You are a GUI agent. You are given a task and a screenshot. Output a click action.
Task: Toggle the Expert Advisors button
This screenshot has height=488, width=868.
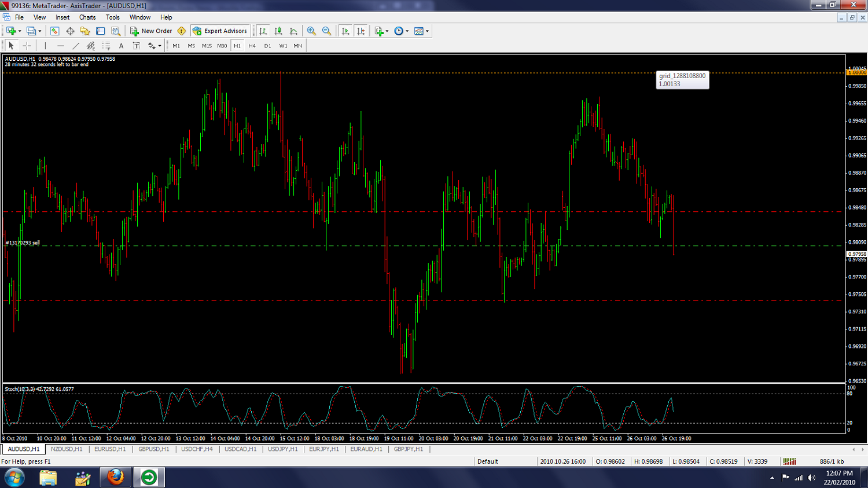220,31
